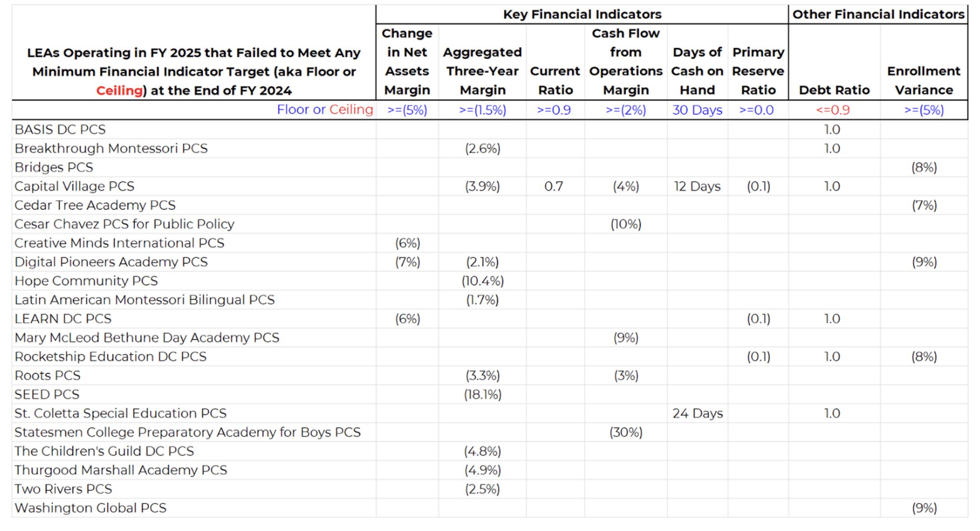This screenshot has width=980, height=531.
Task: Click the Current Ratio column header
Action: 555,80
